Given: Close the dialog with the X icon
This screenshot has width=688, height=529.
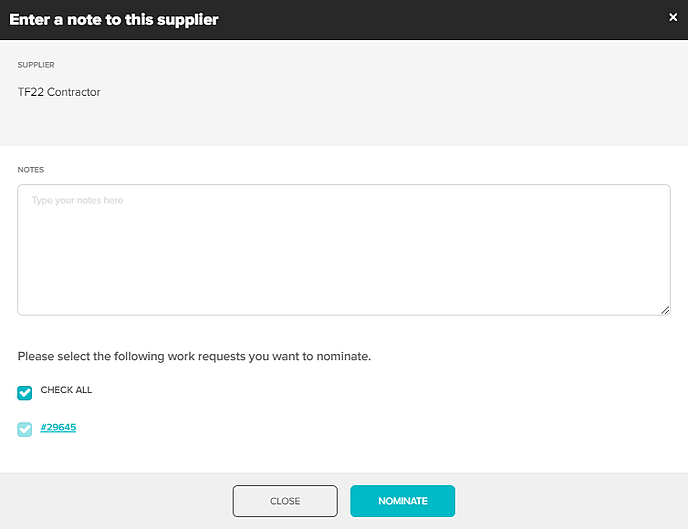Looking at the screenshot, I should (x=672, y=17).
